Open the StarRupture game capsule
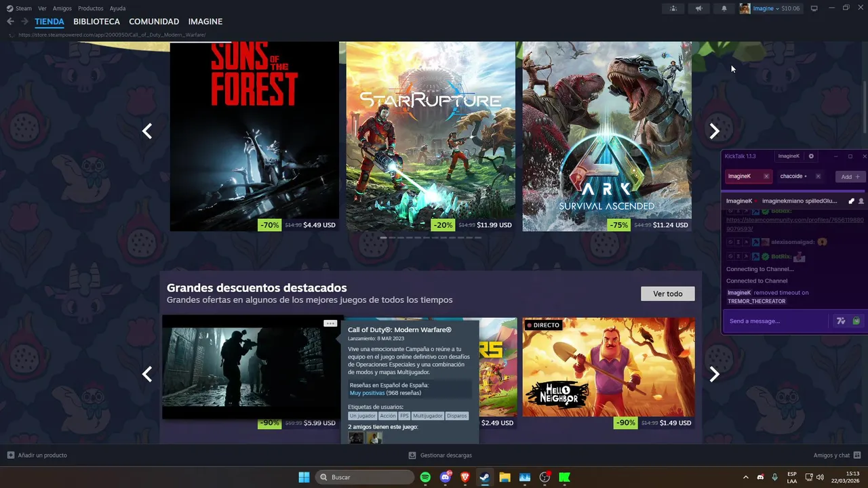The height and width of the screenshot is (488, 868). (431, 136)
